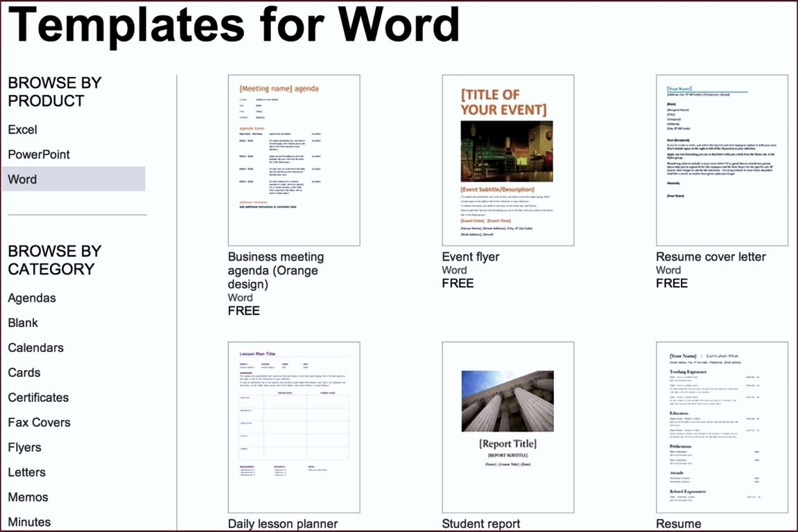Open the Blank category
Screen dimensions: 798x532
tap(23, 323)
